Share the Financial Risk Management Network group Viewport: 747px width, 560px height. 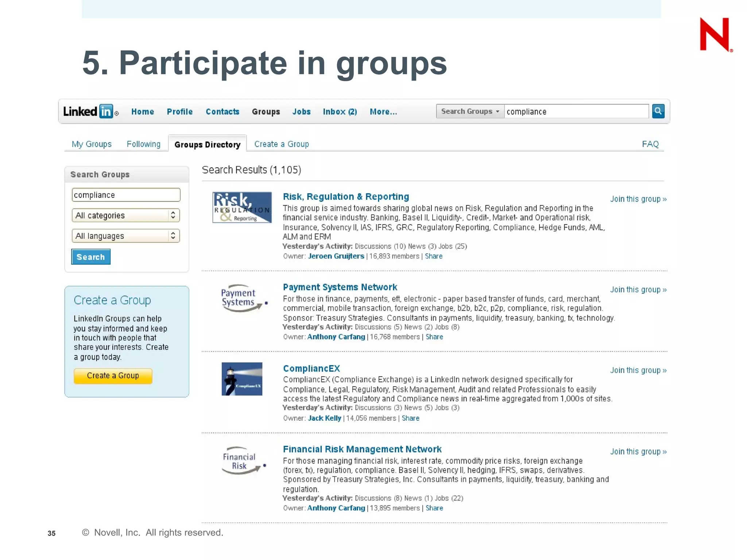tap(434, 508)
